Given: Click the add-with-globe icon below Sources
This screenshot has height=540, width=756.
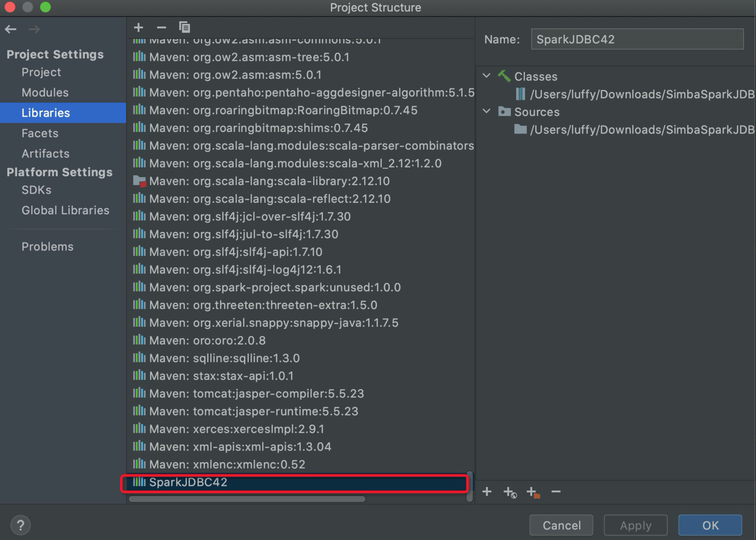Looking at the screenshot, I should pos(510,492).
